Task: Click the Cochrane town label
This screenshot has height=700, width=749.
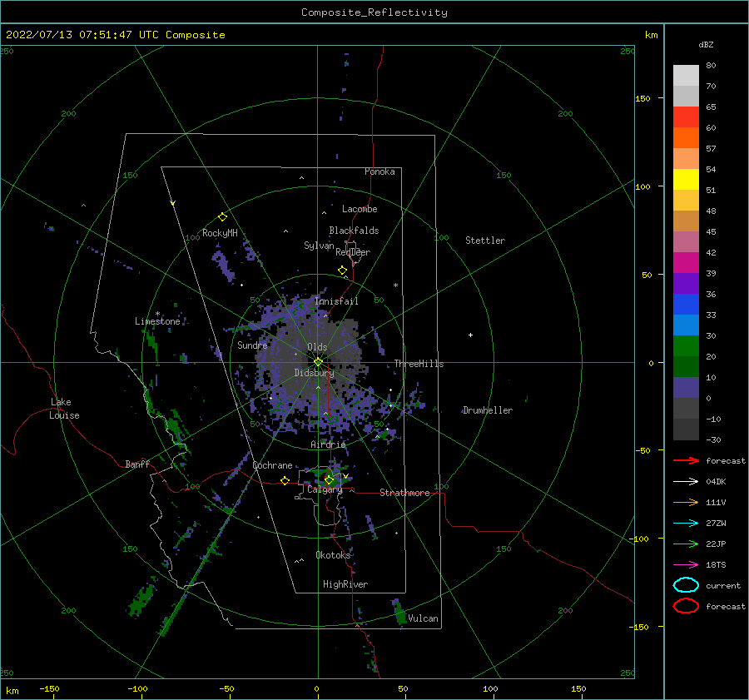Action: coord(272,465)
